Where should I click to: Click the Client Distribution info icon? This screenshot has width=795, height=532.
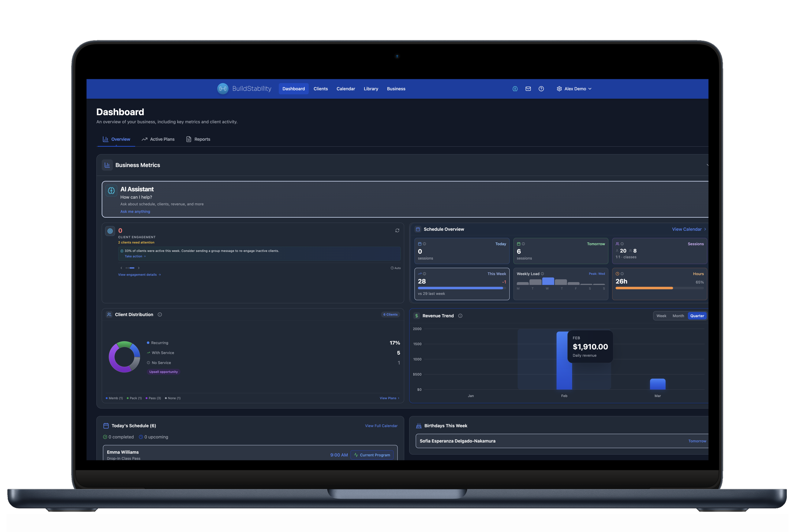[160, 314]
